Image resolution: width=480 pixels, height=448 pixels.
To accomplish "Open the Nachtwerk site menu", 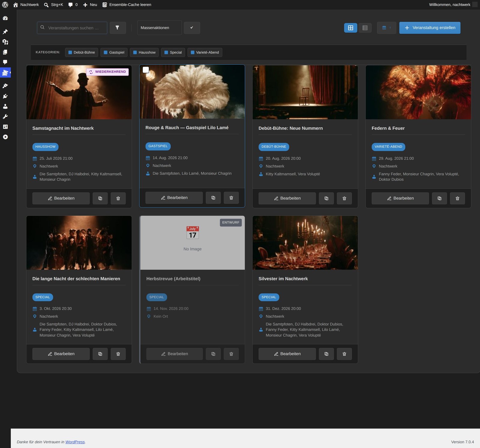I will click(26, 5).
